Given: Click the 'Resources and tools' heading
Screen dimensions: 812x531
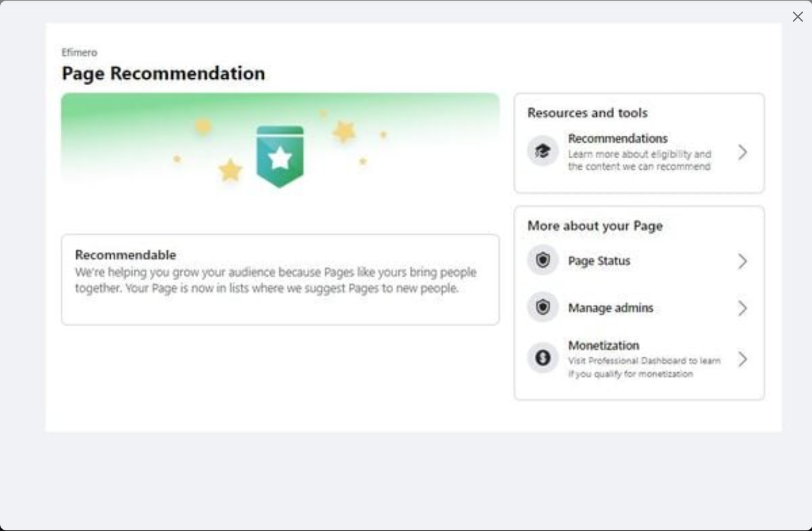Looking at the screenshot, I should [x=587, y=113].
